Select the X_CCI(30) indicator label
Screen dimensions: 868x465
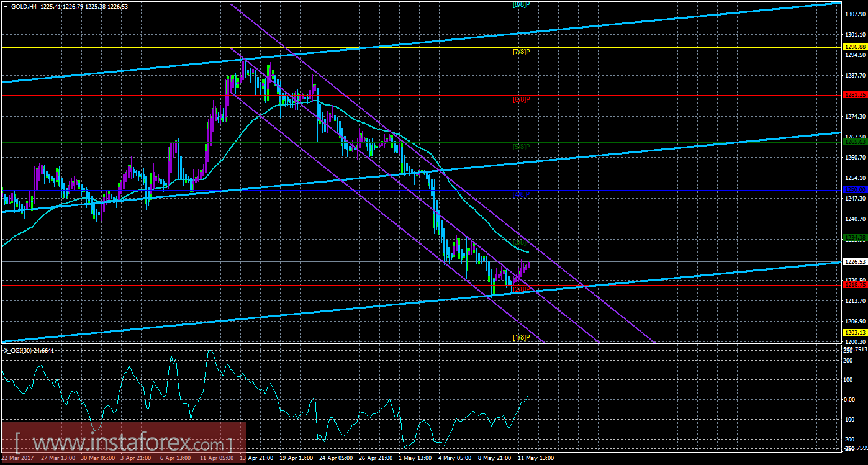pos(30,350)
